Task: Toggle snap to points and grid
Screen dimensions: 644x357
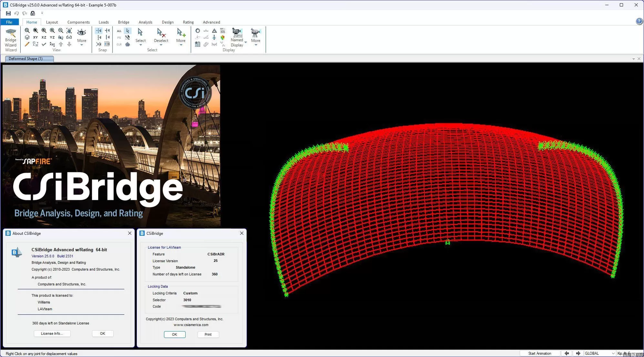Action: [99, 31]
